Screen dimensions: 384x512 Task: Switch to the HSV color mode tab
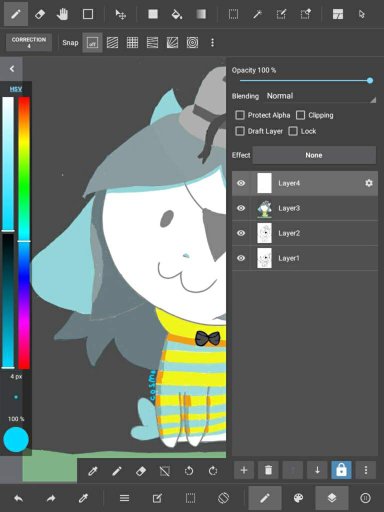tap(16, 89)
